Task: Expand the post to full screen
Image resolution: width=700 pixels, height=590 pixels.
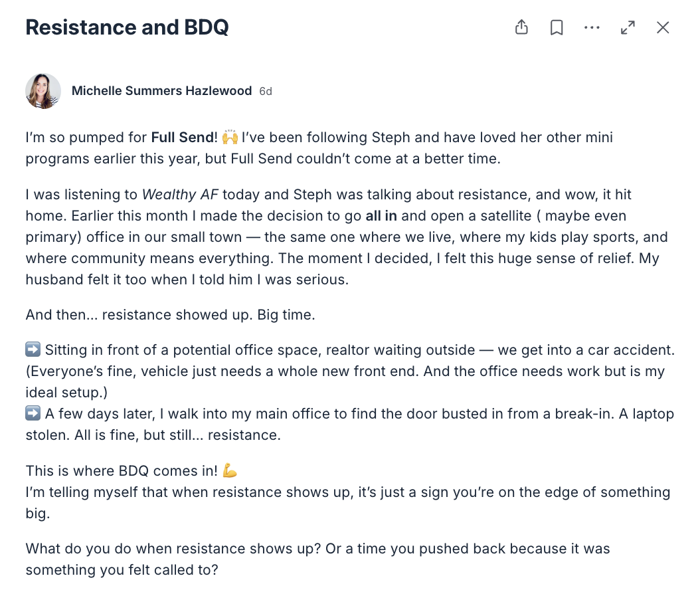Action: [x=628, y=27]
